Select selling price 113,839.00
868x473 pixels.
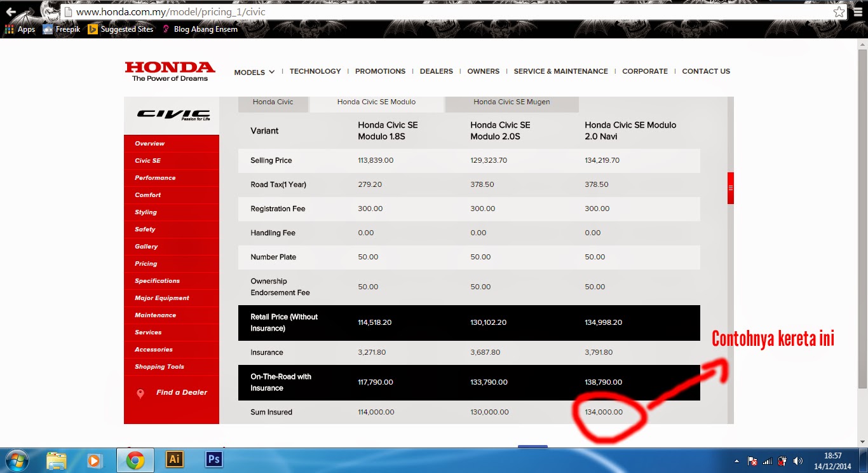pyautogui.click(x=376, y=160)
